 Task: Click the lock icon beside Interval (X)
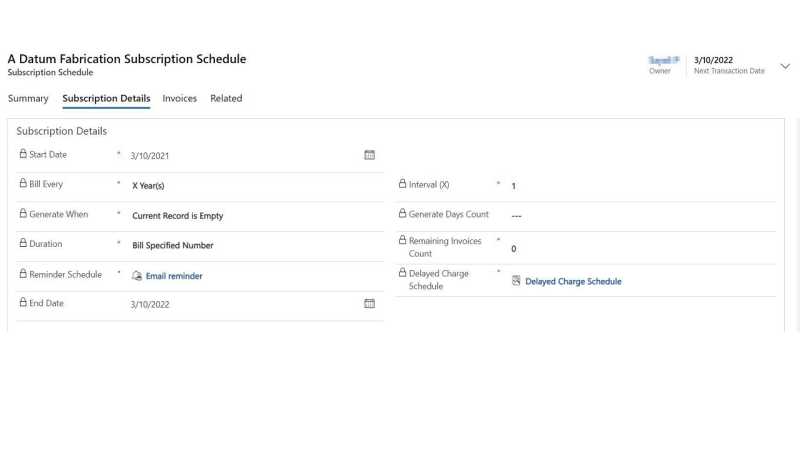(x=403, y=185)
